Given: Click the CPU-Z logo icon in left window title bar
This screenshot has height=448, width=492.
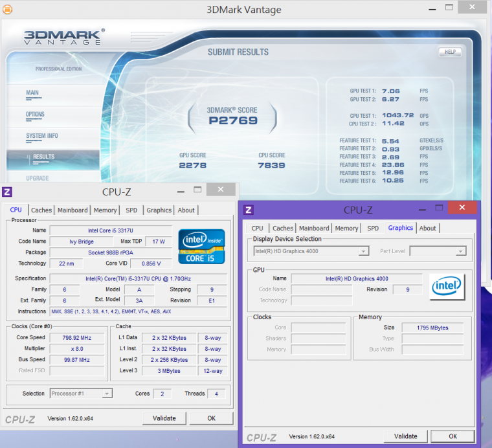Looking at the screenshot, I should [7, 192].
